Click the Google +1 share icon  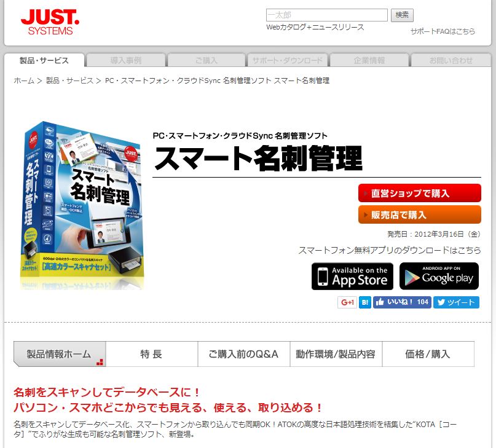347,302
